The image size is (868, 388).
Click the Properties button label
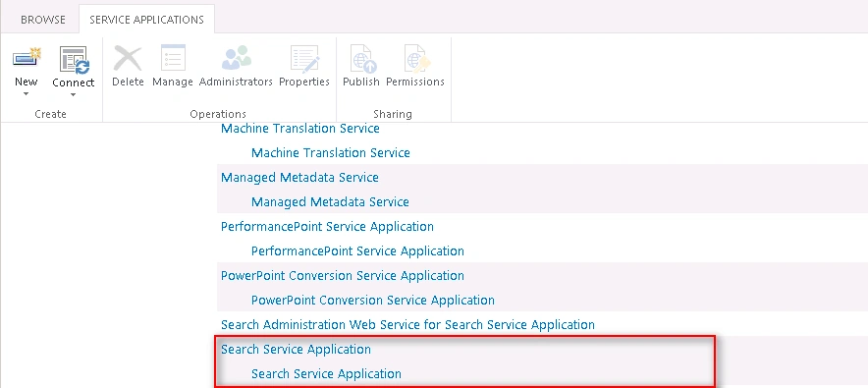304,82
